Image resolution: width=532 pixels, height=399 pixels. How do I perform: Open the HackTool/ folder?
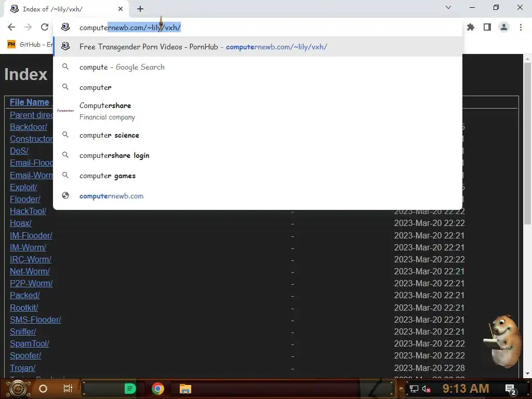tap(28, 211)
